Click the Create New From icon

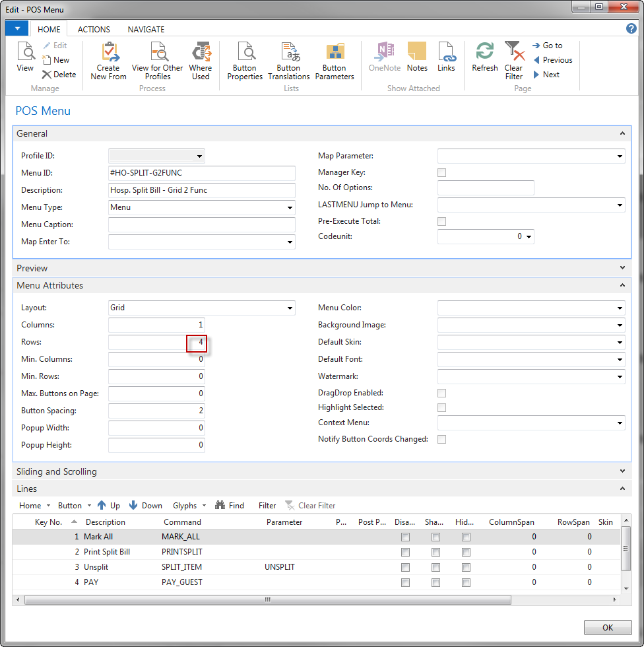108,53
